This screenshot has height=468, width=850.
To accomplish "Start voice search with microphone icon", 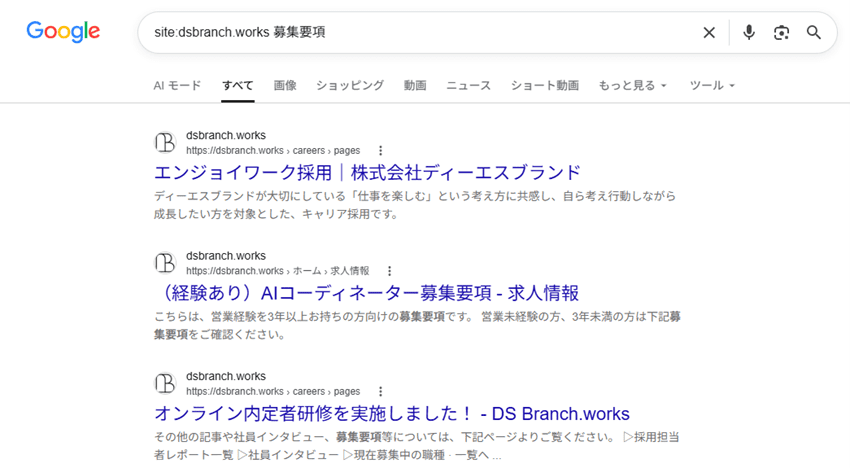I will pos(749,33).
